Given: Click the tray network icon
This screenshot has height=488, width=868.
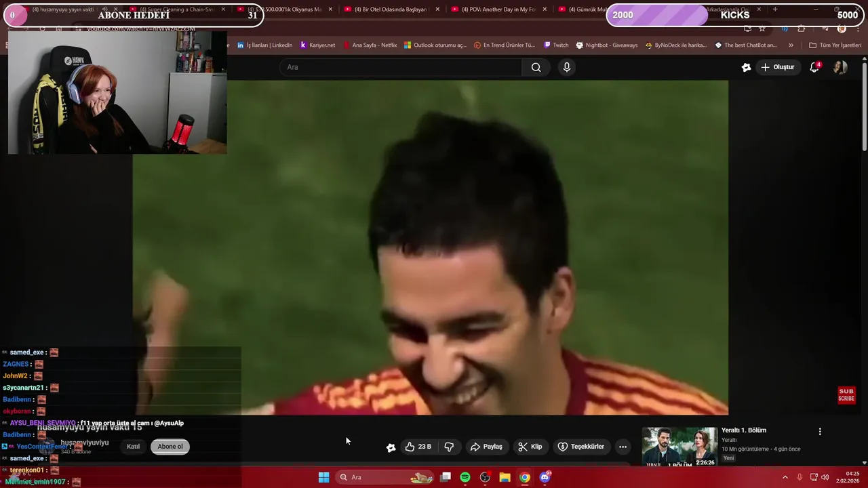Looking at the screenshot, I should 813,477.
